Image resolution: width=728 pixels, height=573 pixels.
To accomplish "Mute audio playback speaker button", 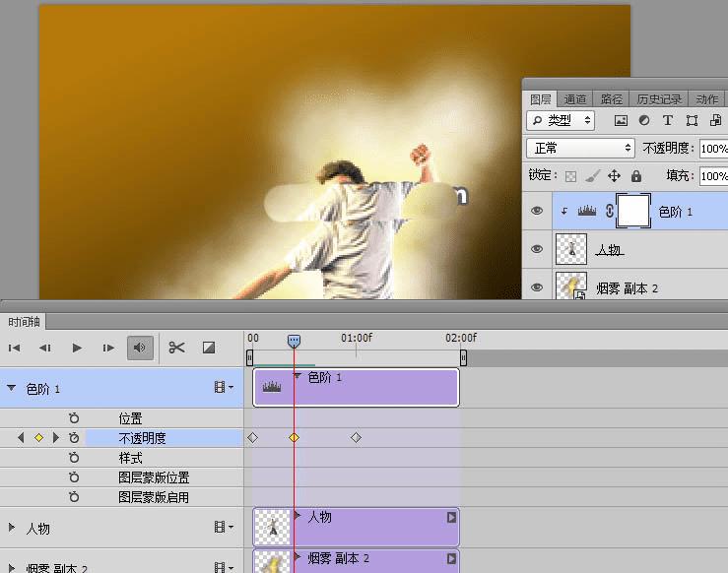I will [140, 348].
